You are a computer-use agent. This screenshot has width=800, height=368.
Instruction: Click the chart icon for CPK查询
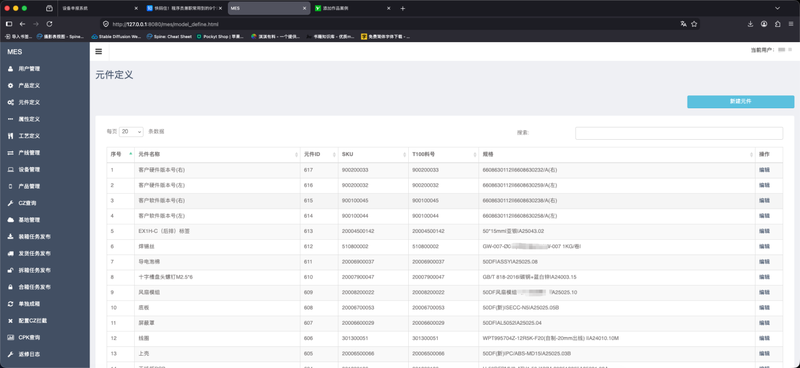(x=11, y=338)
